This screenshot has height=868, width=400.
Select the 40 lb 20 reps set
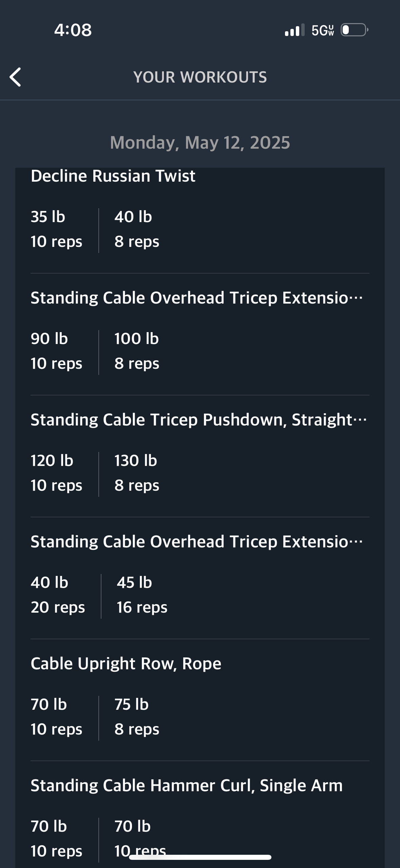point(58,595)
